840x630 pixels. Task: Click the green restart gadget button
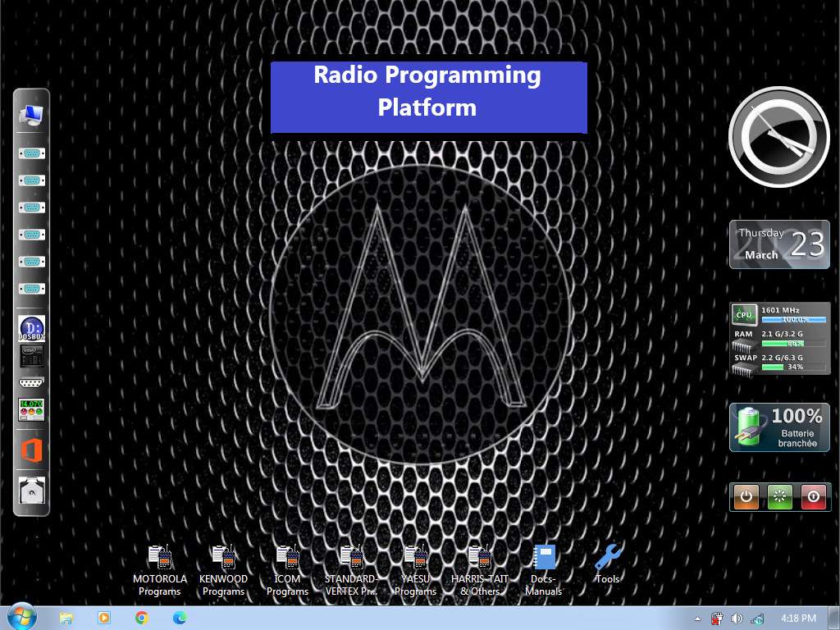pos(779,496)
